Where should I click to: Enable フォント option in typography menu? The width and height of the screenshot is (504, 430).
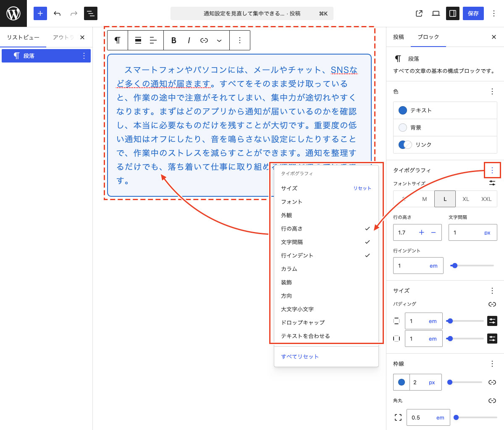tap(326, 202)
